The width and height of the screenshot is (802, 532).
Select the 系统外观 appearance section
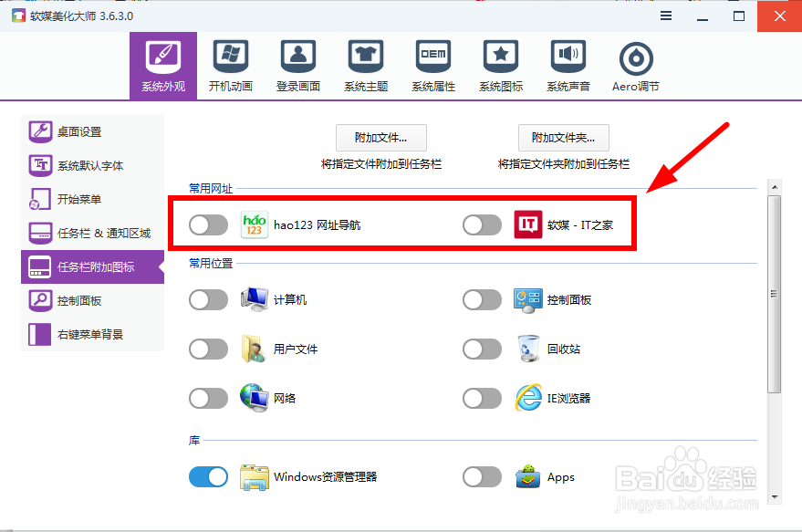click(x=162, y=64)
